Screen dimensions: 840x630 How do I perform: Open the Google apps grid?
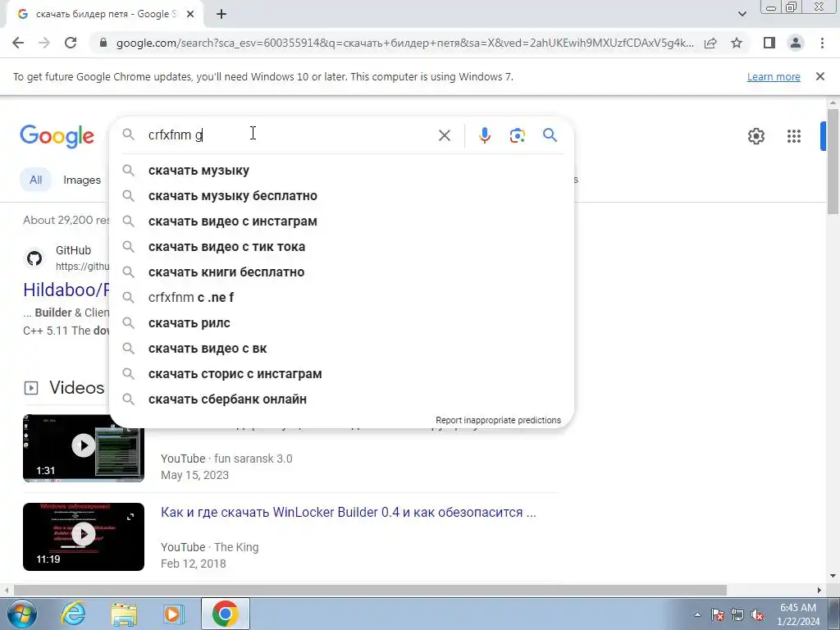click(794, 136)
